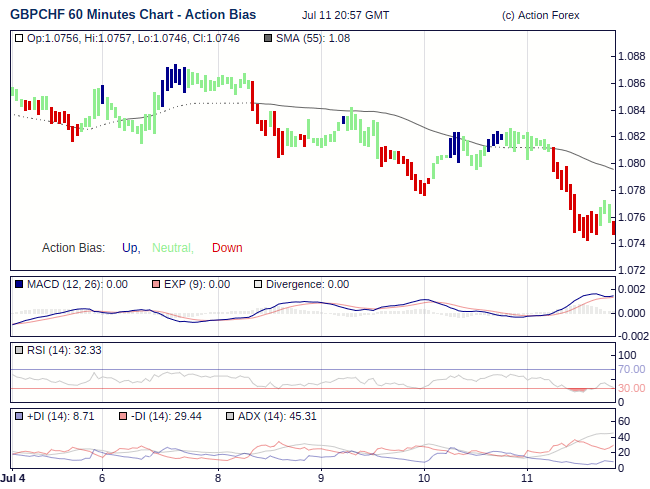This screenshot has height=489, width=650.
Task: Click the 1.080 price axis label
Action: [632, 163]
